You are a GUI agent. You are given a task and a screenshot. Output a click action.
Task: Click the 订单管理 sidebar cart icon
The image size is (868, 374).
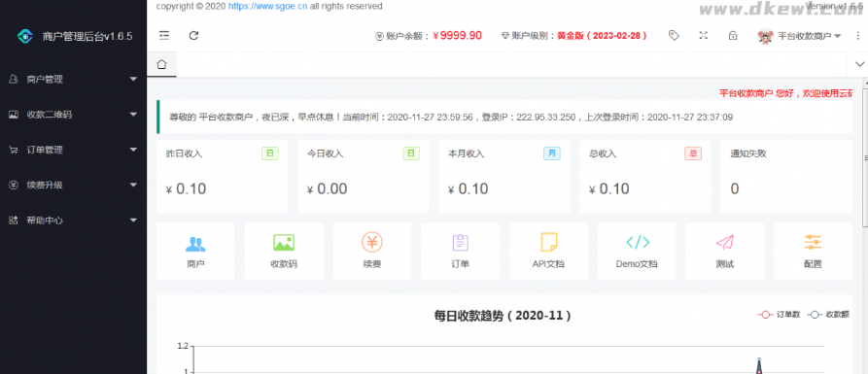tap(14, 150)
